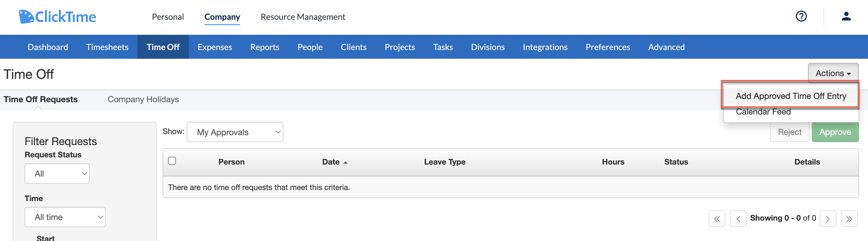The height and width of the screenshot is (241, 868).
Task: Switch to the Personal section
Action: [168, 17]
